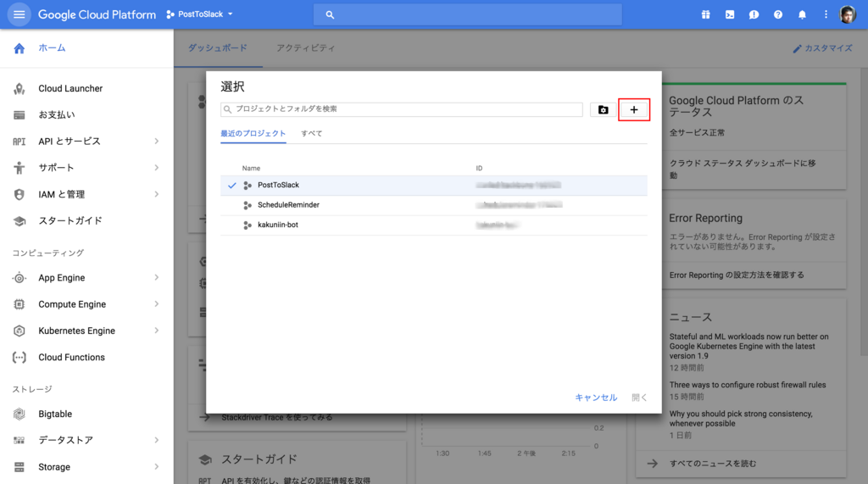Open Error Reporting の設定方法を確認する link
868x484 pixels.
[x=737, y=275]
